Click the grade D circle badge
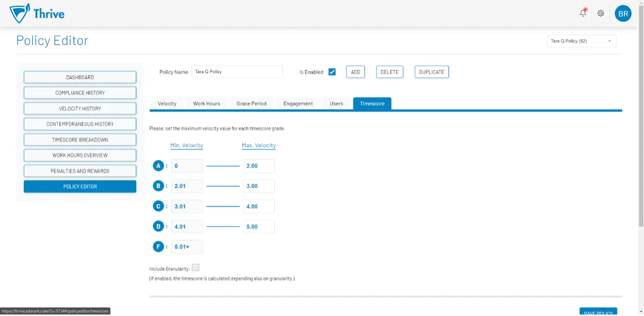 158,226
